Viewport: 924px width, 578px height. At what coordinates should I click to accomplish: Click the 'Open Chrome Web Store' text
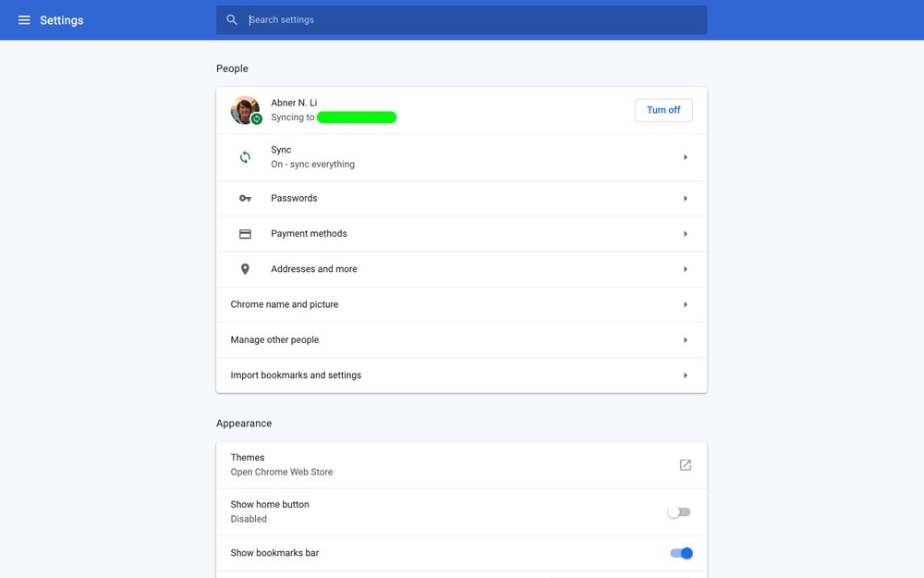[282, 473]
